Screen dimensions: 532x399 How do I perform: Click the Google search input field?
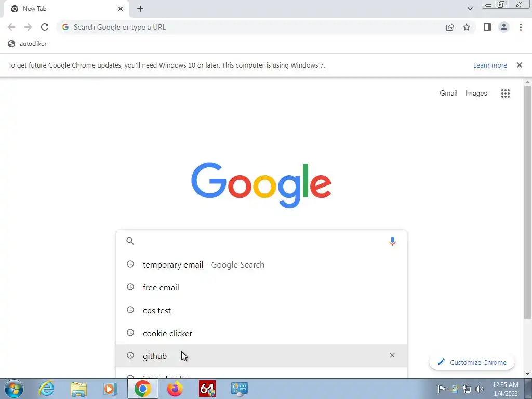261,241
